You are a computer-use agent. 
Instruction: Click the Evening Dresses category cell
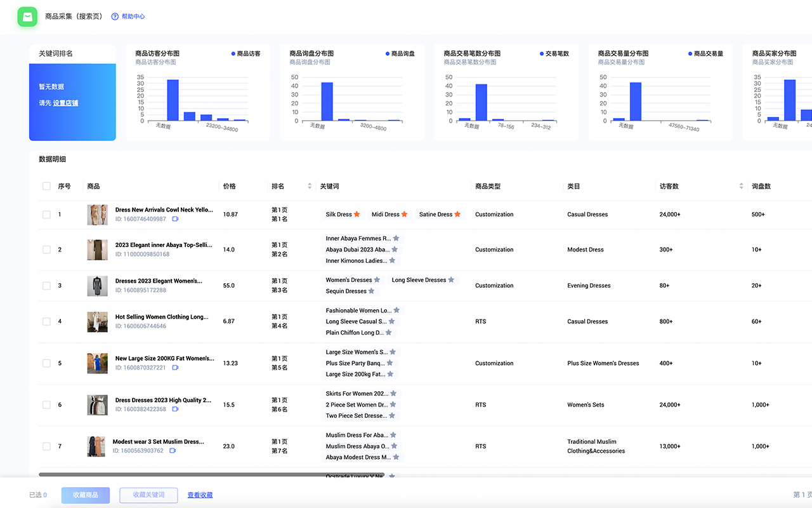pyautogui.click(x=589, y=286)
